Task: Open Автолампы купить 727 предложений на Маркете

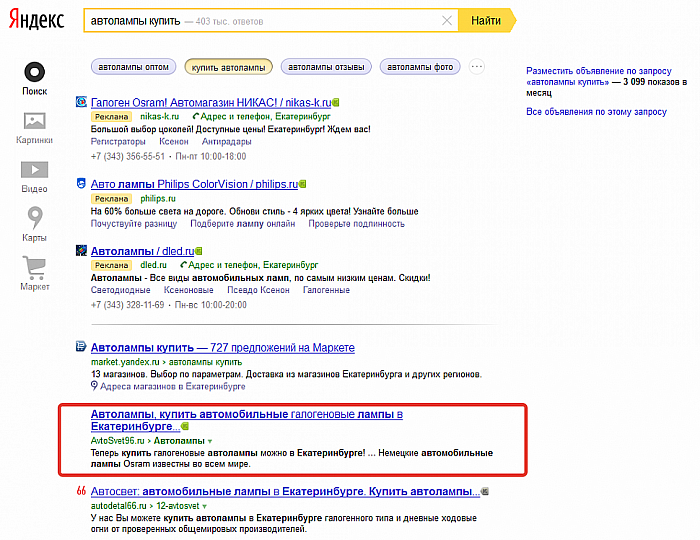Action: coord(222,348)
